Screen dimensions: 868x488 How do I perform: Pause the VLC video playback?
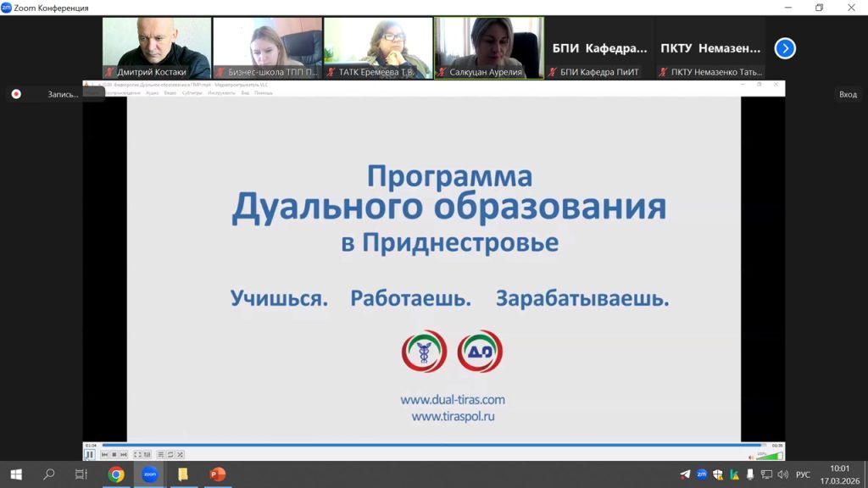(90, 455)
